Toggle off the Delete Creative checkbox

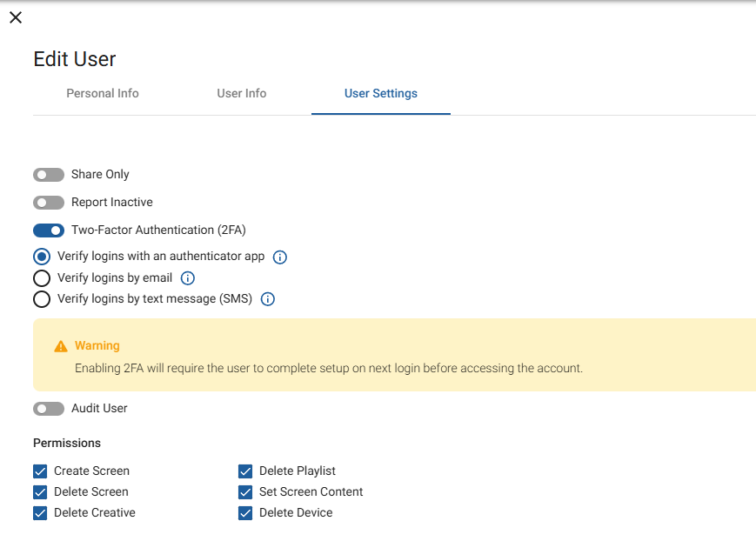(39, 512)
